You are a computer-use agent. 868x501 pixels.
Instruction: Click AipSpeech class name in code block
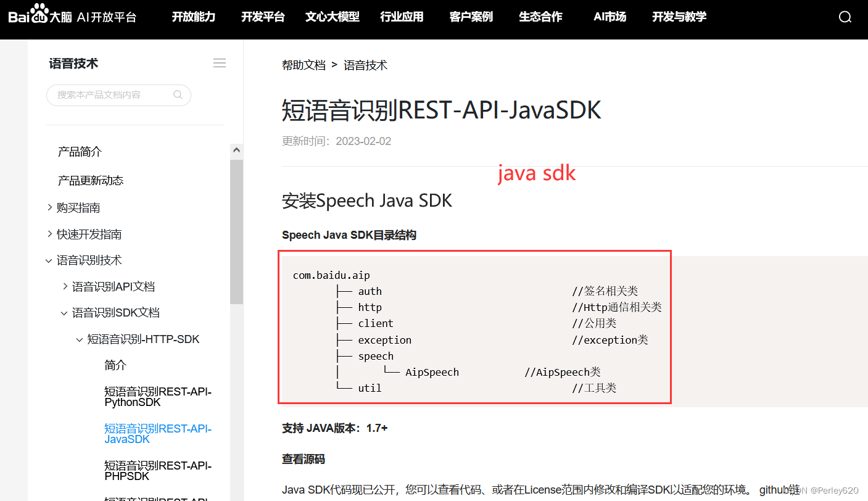point(432,372)
